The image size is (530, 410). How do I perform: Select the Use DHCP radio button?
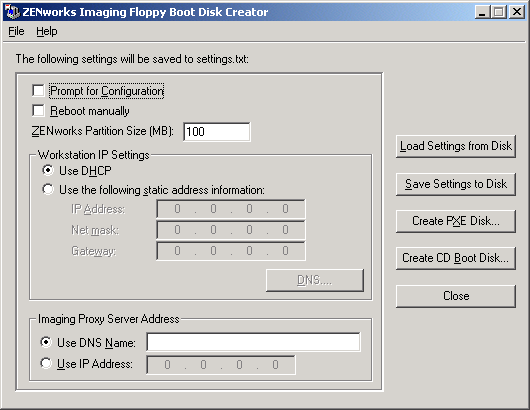(48, 170)
